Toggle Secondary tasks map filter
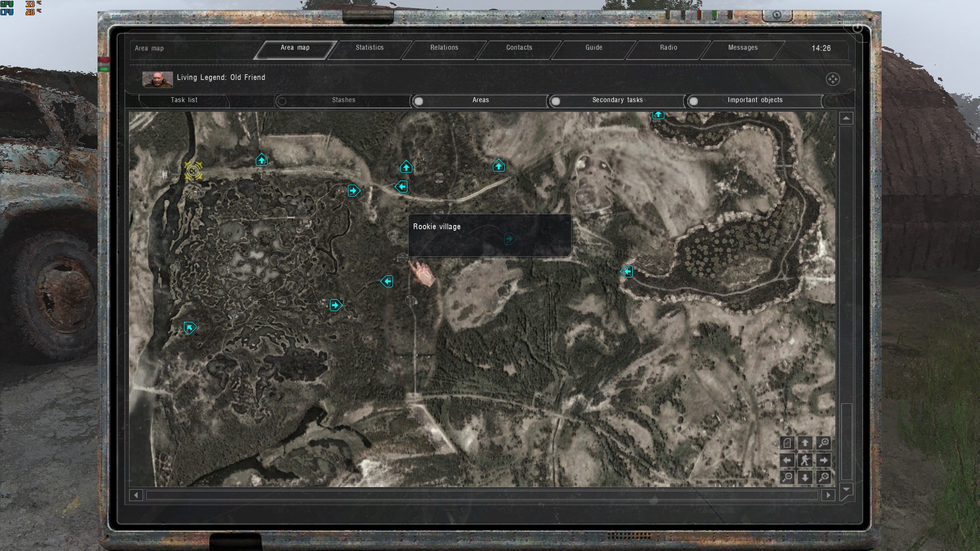 tap(555, 101)
